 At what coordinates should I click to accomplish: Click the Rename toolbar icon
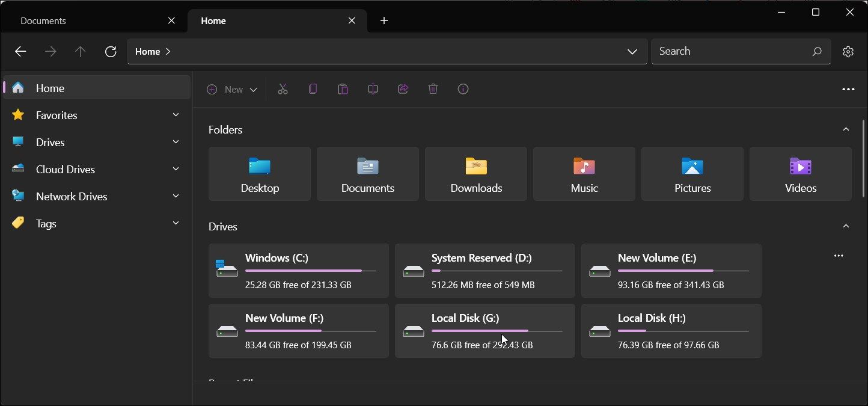373,89
